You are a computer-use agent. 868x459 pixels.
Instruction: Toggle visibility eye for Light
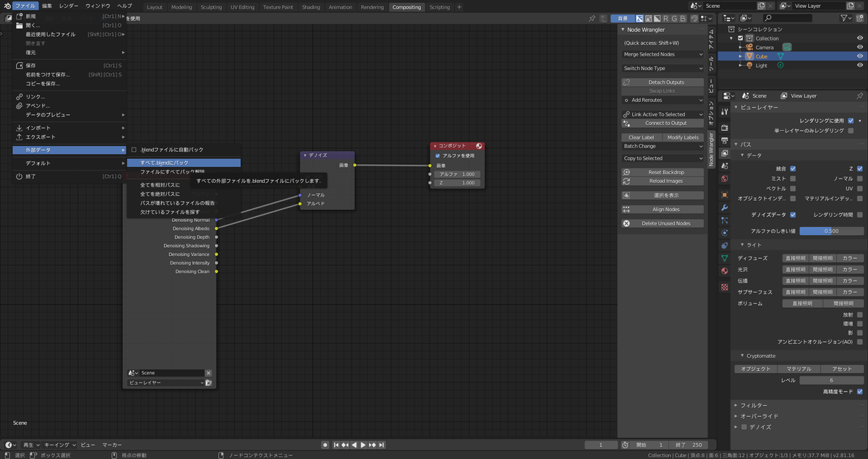click(x=860, y=65)
